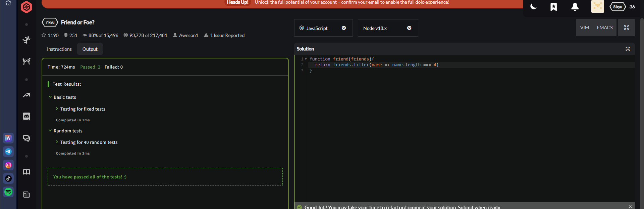Screen dimensions: 644x209
Task: Open the 1 Issue Reported link
Action: point(227,35)
